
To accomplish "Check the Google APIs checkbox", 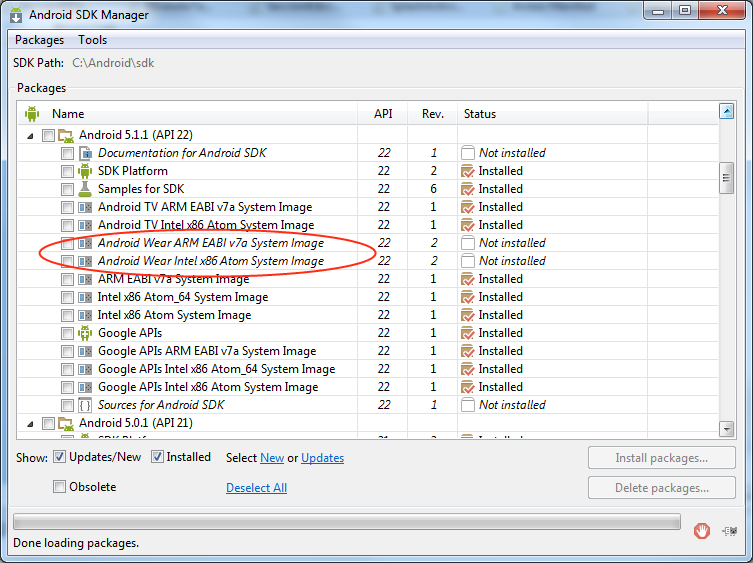I will pyautogui.click(x=67, y=333).
